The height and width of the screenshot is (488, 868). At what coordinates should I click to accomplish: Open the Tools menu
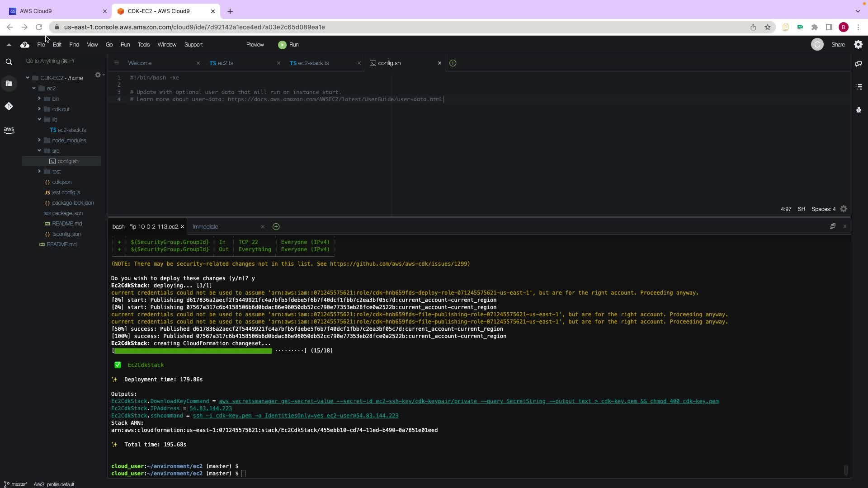[143, 45]
